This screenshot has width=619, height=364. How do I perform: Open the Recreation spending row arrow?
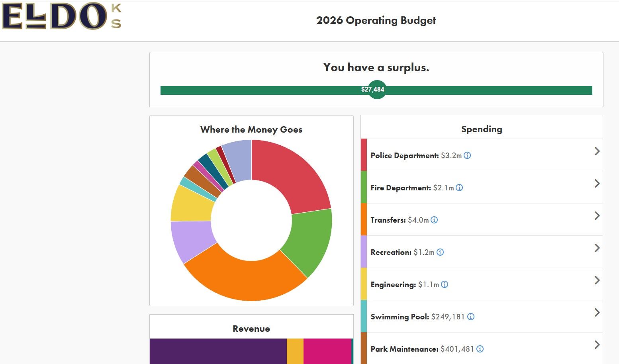(597, 248)
